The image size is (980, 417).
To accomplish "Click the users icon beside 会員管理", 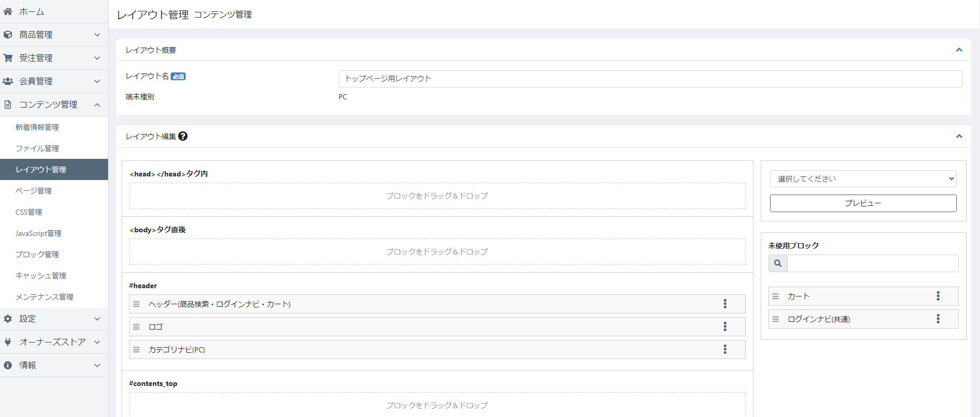I will 8,81.
